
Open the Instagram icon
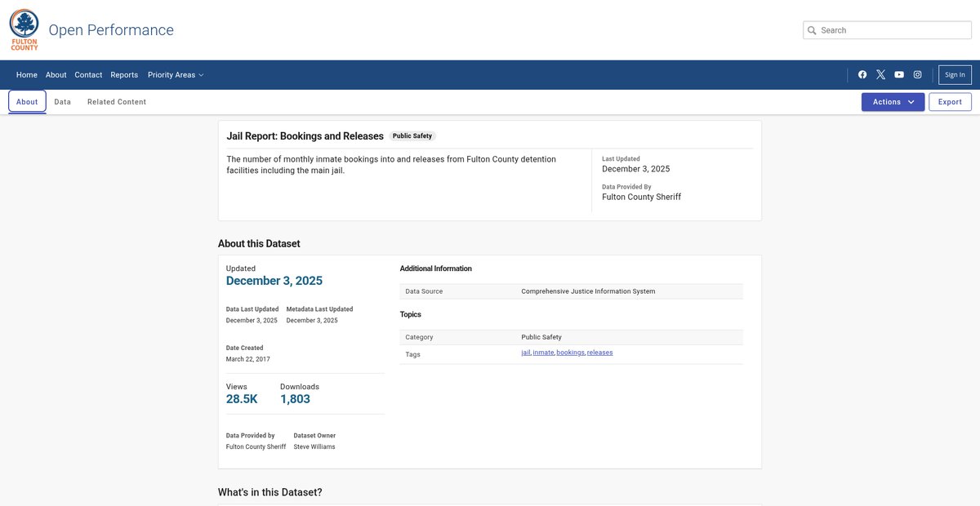coord(917,75)
